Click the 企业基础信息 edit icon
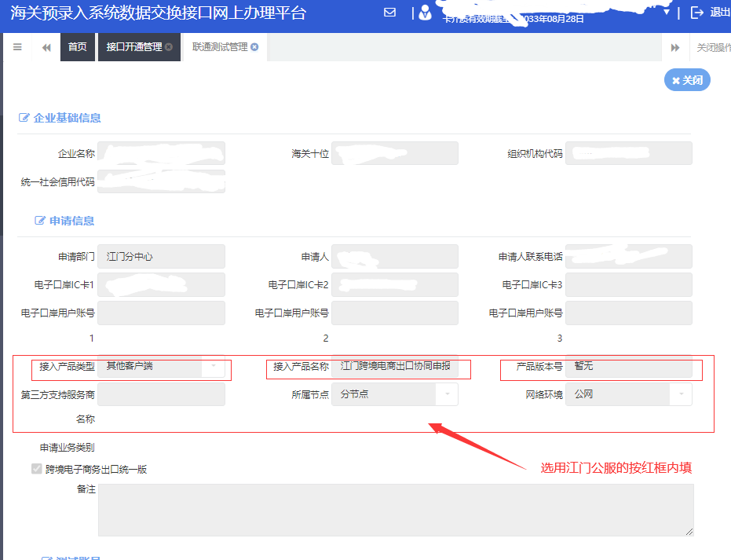 point(24,118)
